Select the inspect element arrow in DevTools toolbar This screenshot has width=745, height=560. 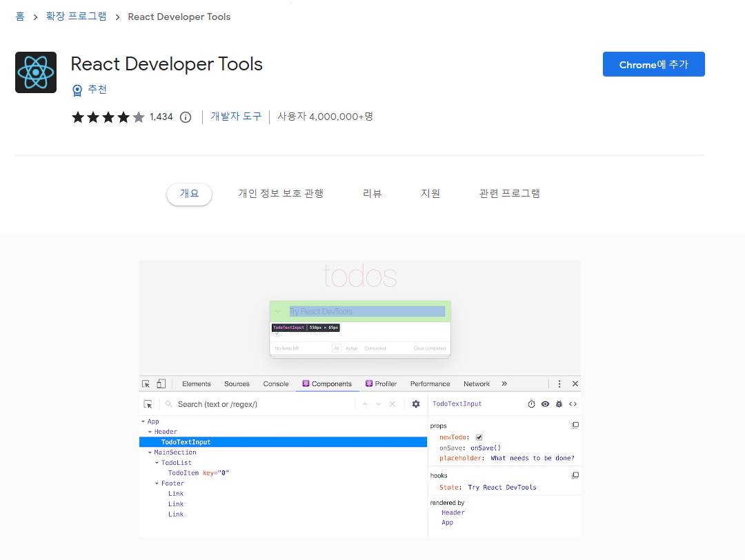click(146, 383)
